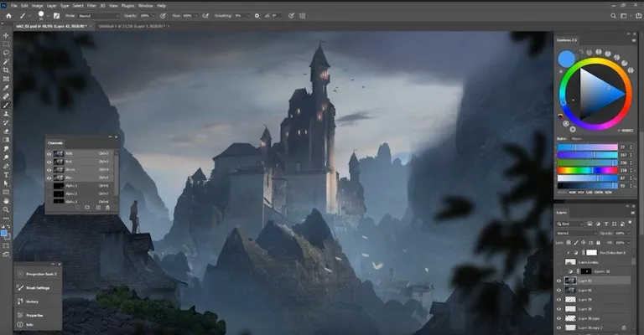The image size is (644, 335).
Task: Select the Lasso tool
Action: click(6, 52)
